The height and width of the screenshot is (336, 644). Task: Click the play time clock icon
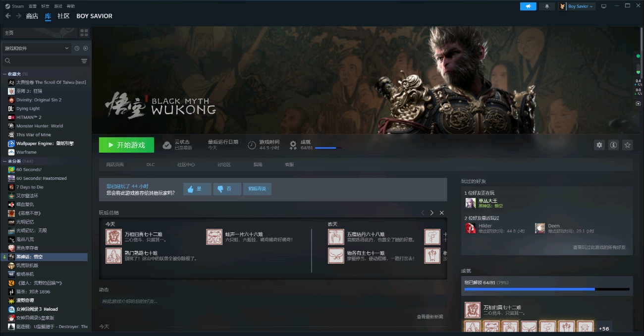click(252, 145)
